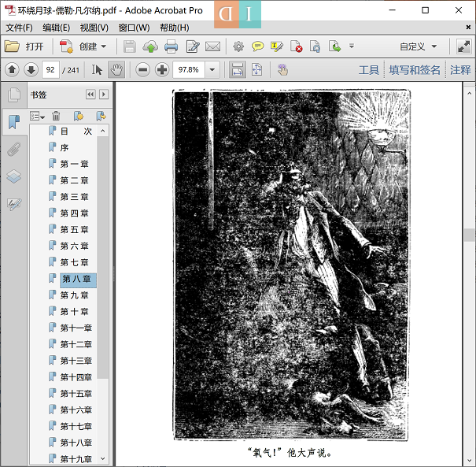
Task: Click the Email envelope icon
Action: [212, 46]
